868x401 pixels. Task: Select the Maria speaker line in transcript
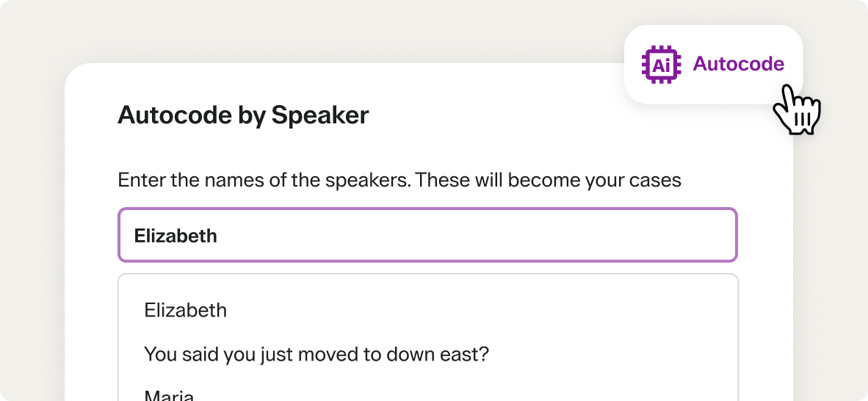click(x=169, y=395)
